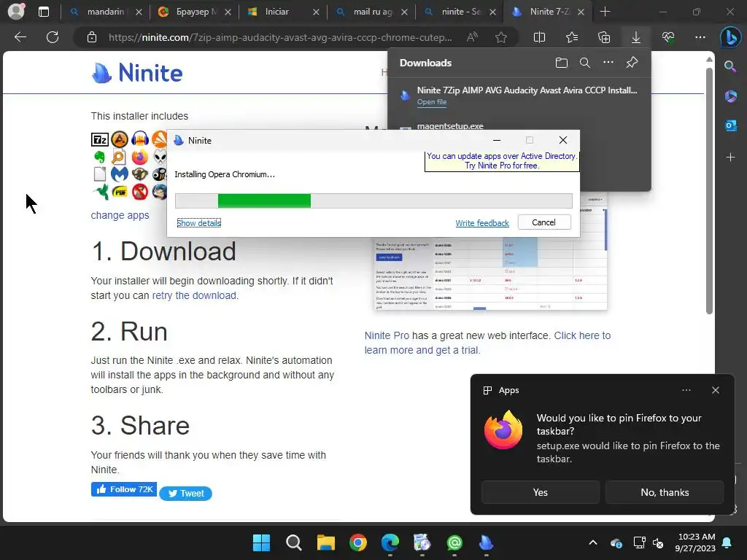The height and width of the screenshot is (560, 747).
Task: Click Ninite Pro link below screenshot
Action: 387,335
